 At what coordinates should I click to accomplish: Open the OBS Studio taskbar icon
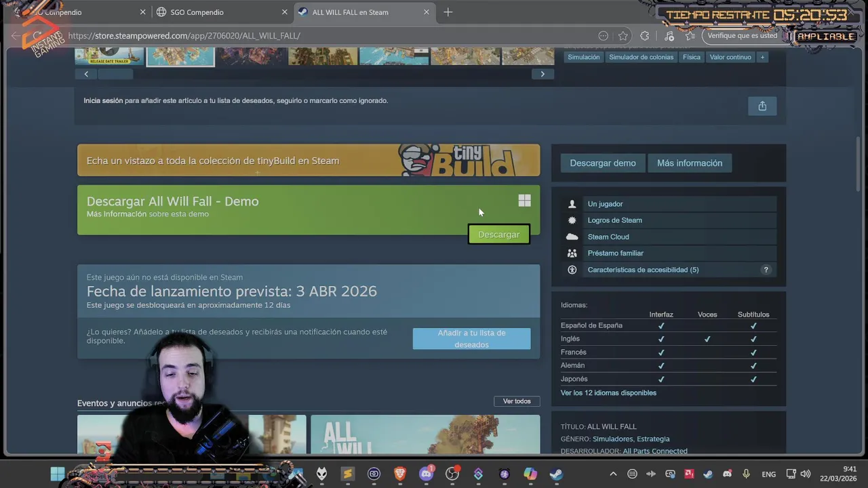coord(452,474)
